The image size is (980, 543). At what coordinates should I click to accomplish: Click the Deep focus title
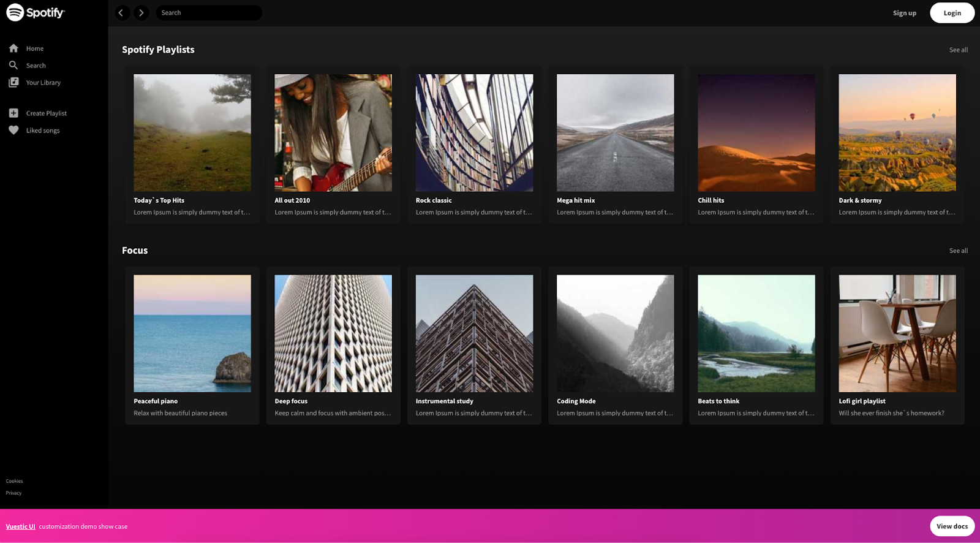coord(291,401)
